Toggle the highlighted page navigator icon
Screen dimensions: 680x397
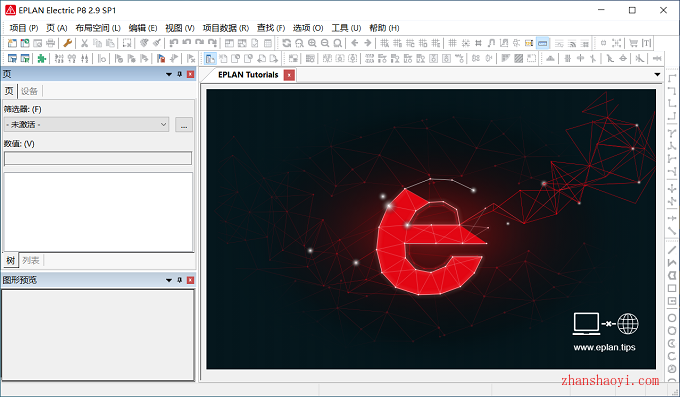(x=210, y=58)
